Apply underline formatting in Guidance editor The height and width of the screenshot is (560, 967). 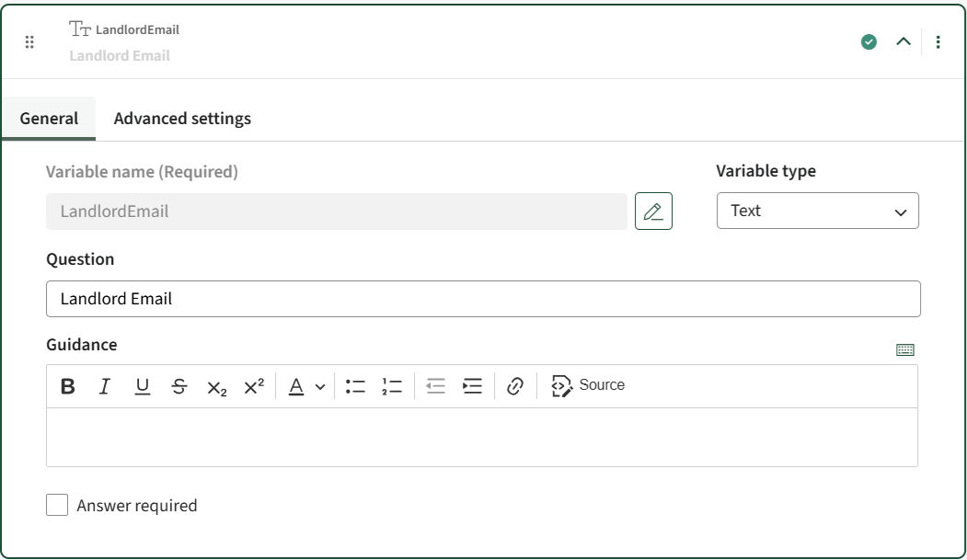pyautogui.click(x=142, y=386)
